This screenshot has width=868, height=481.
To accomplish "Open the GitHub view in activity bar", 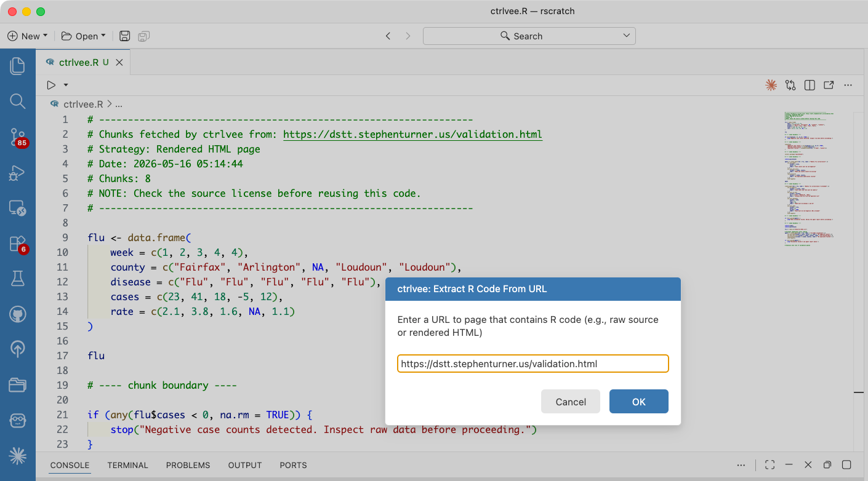I will 17,315.
